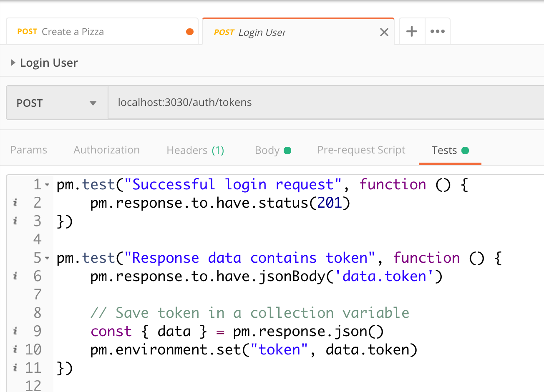Click the request URL field localhost:3030/auth/tokens
The width and height of the screenshot is (544, 392).
click(326, 103)
